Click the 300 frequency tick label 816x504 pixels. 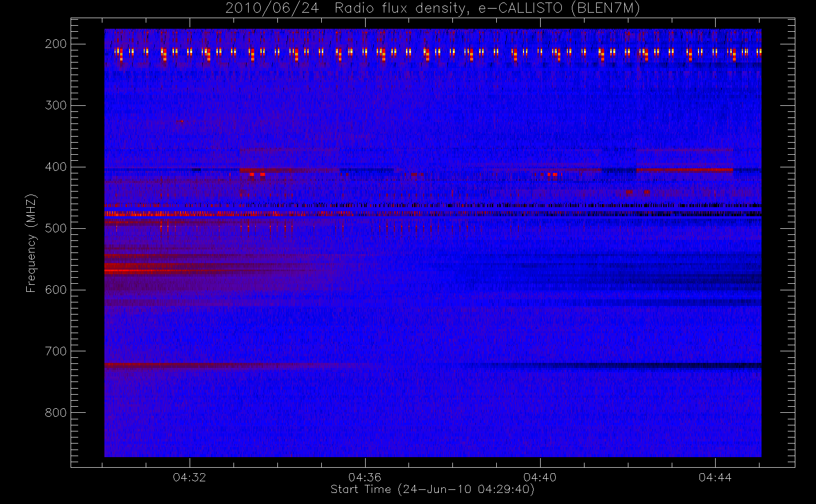[x=56, y=105]
